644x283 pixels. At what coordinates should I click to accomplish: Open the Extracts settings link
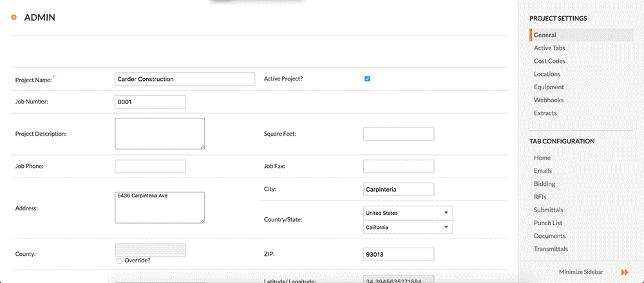pos(545,113)
